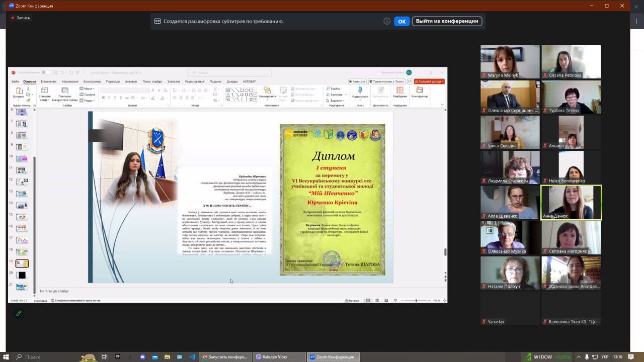Click the Discord icon in taskbar
This screenshot has width=644, height=362.
(x=142, y=357)
